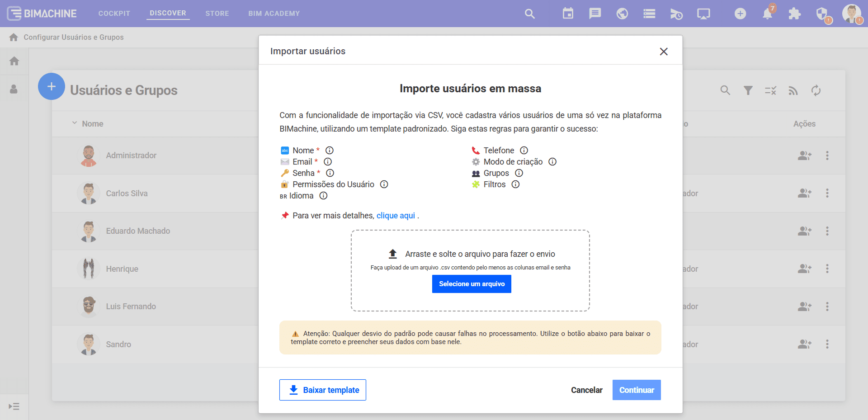Screen dimensions: 868x420
Task: Open the puzzle piece extensions icon
Action: [794, 14]
